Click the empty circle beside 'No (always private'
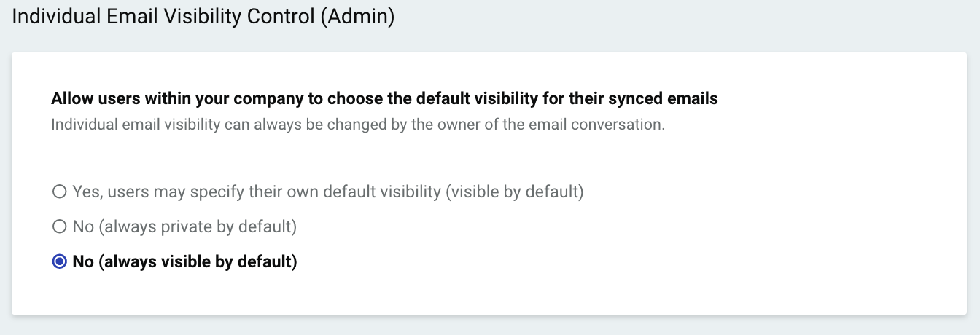 (60, 227)
